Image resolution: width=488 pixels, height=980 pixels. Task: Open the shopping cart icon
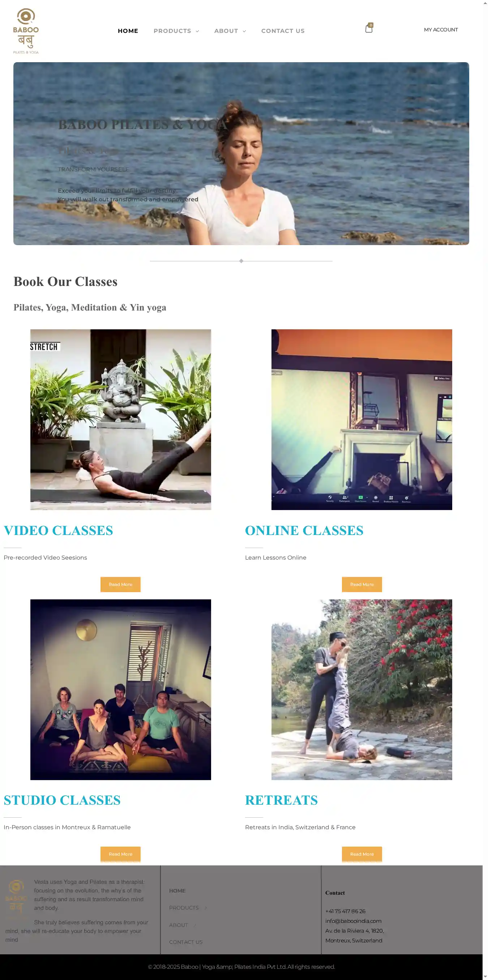click(x=369, y=28)
